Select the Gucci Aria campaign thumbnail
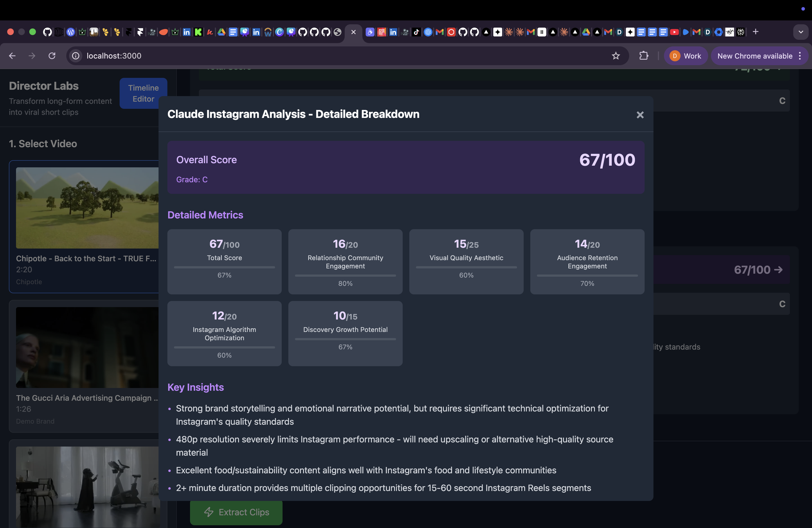Image resolution: width=812 pixels, height=528 pixels. pos(87,347)
